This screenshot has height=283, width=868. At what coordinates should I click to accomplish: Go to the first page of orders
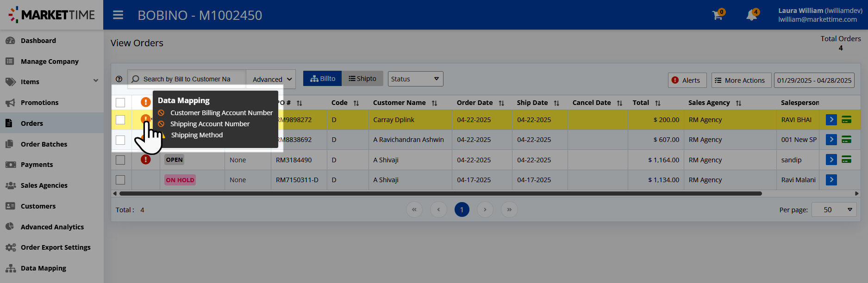pyautogui.click(x=414, y=209)
